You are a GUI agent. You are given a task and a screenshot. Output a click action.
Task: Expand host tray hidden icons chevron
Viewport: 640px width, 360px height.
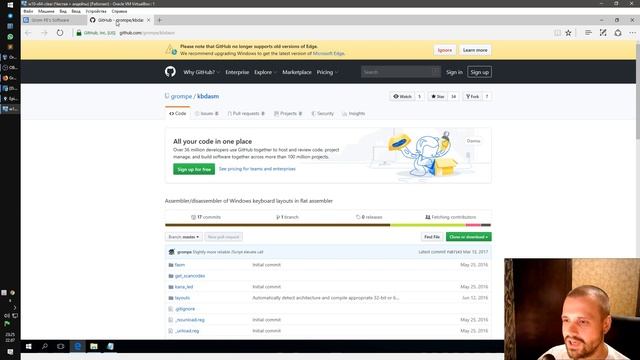(x=15, y=307)
